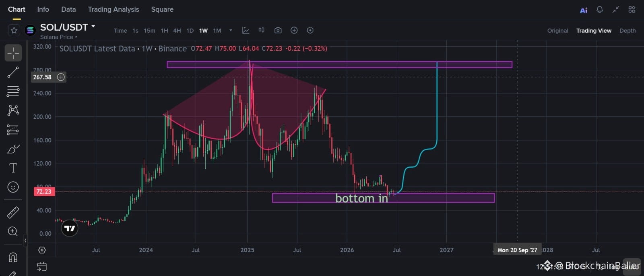Select the 1s interval

[135, 31]
